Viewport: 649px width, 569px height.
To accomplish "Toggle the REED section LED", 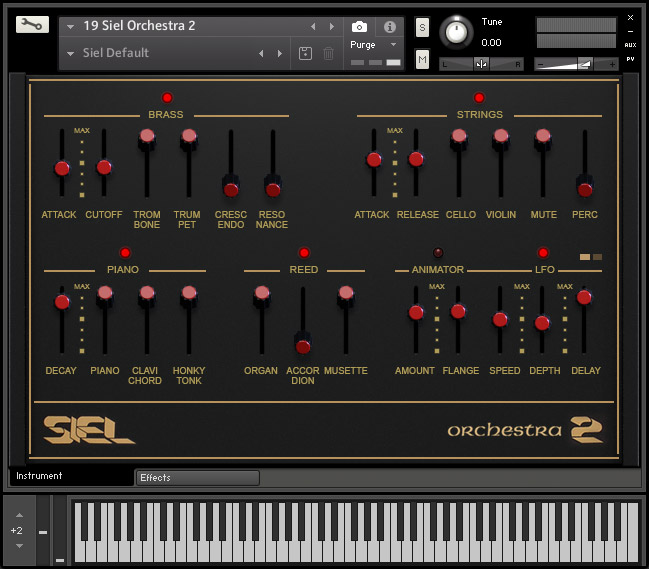I will (304, 252).
